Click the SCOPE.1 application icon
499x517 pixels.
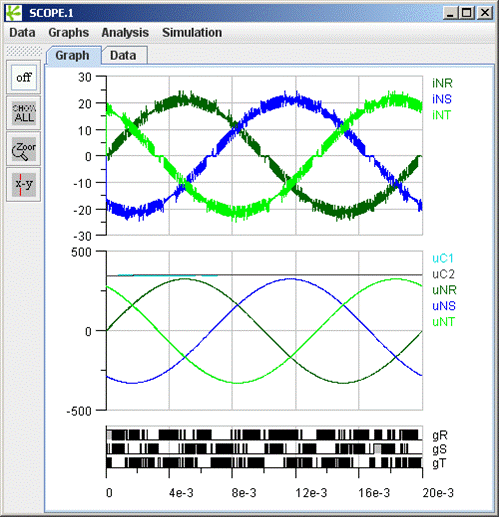(x=14, y=13)
